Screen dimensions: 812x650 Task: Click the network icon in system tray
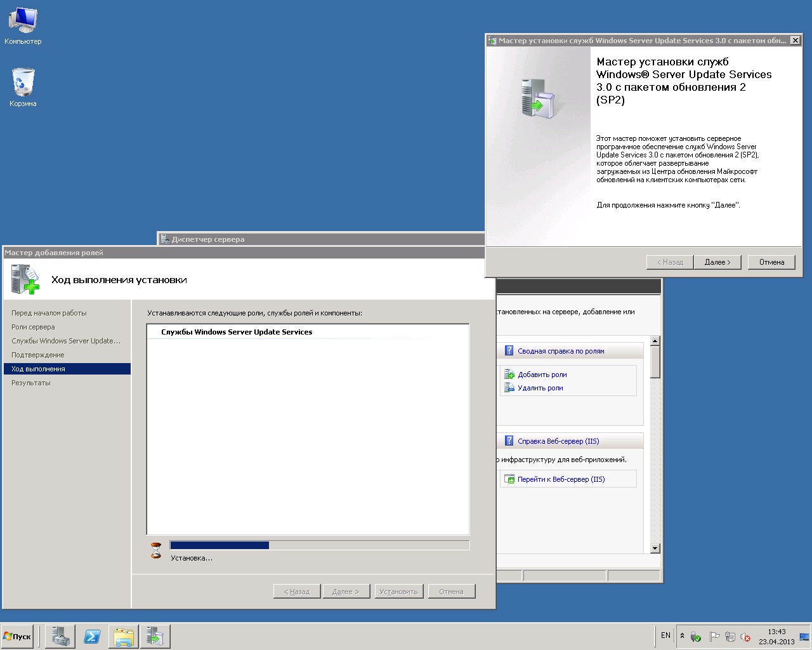730,637
